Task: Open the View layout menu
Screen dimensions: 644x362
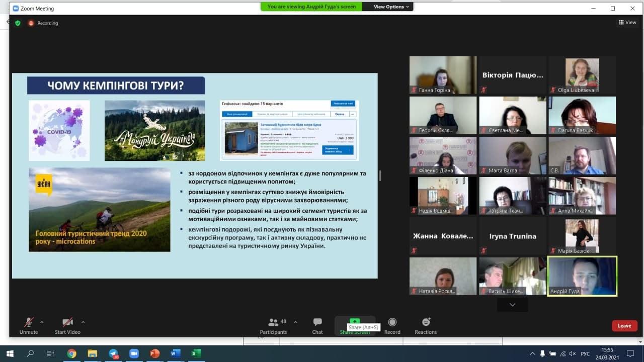Action: coord(627,23)
